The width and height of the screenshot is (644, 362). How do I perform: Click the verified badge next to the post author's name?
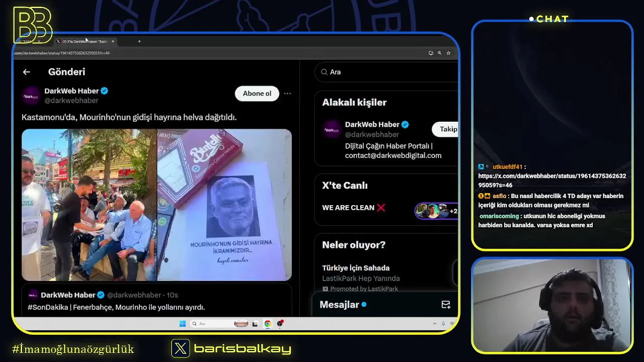(x=105, y=91)
